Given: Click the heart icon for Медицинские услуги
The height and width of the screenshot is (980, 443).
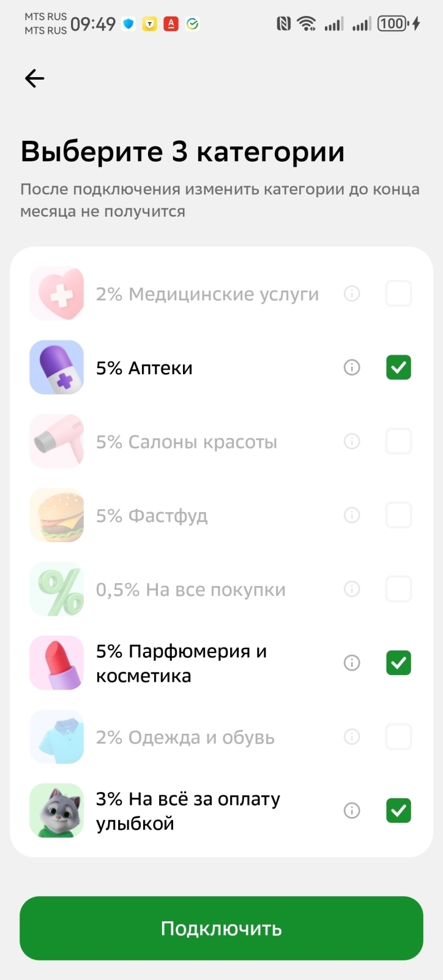Looking at the screenshot, I should (x=56, y=293).
